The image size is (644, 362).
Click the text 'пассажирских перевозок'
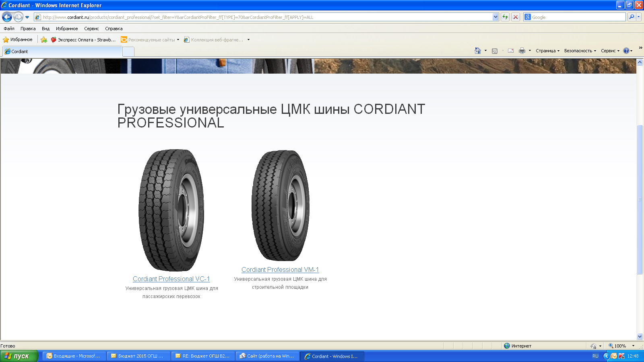coord(171,296)
